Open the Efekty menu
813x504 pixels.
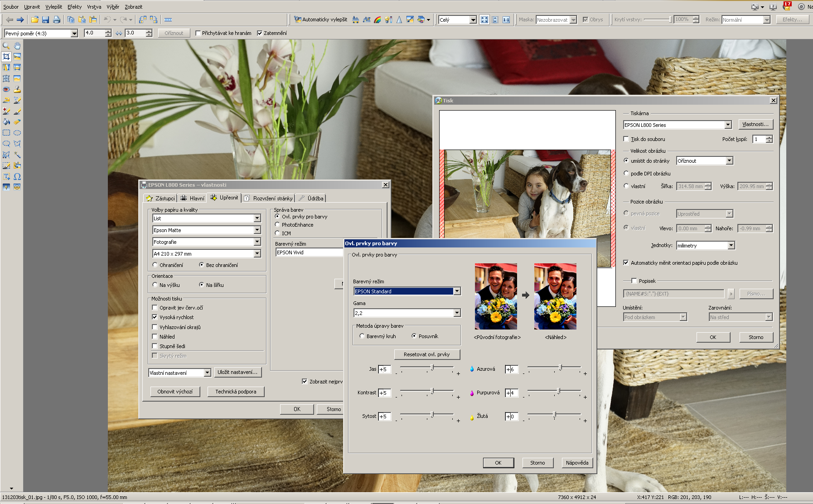pos(74,7)
